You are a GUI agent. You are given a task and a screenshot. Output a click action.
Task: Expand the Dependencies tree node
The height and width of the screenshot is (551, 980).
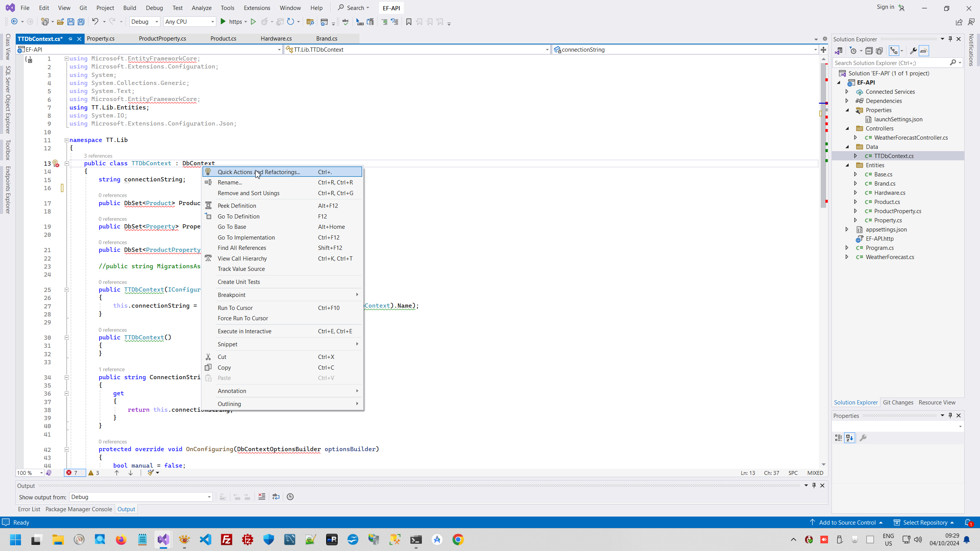click(847, 101)
